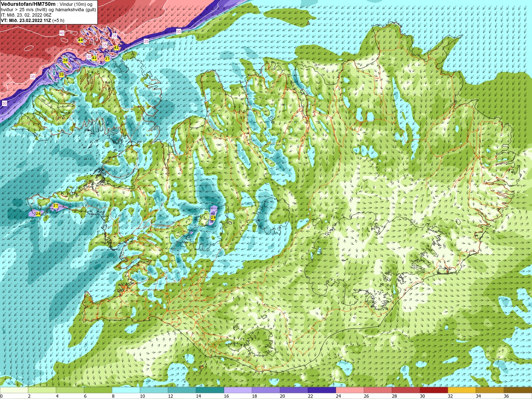Click the legend scale number 18
The image size is (532, 399).
coord(254,396)
